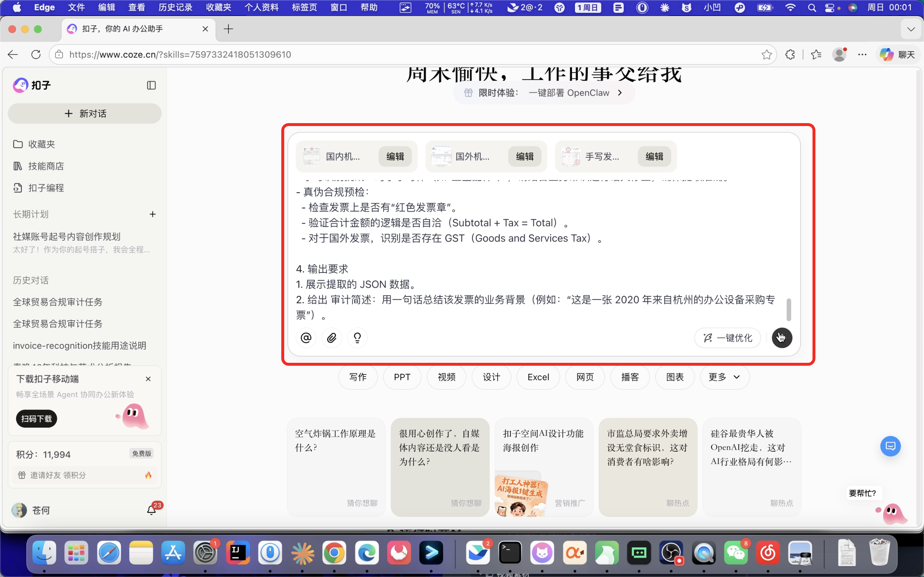
Task: Select the 视频 skill chip
Action: pos(447,377)
